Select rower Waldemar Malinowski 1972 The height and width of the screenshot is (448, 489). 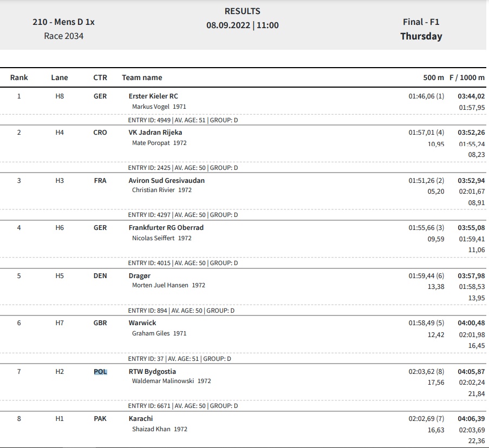[172, 381]
